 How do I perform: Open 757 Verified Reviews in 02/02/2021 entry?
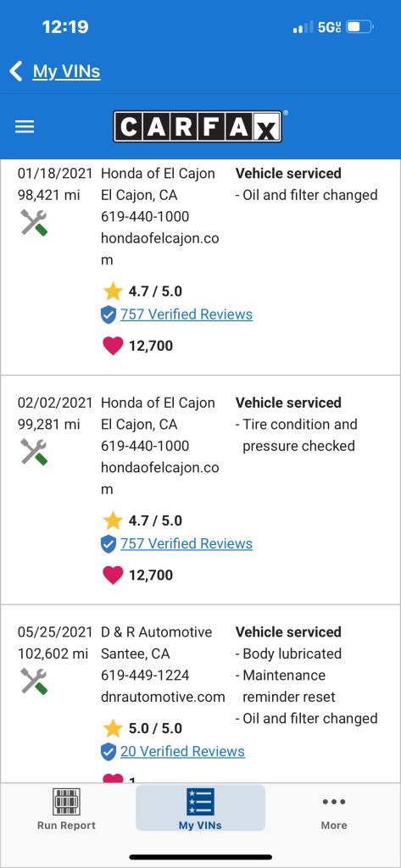coord(187,543)
